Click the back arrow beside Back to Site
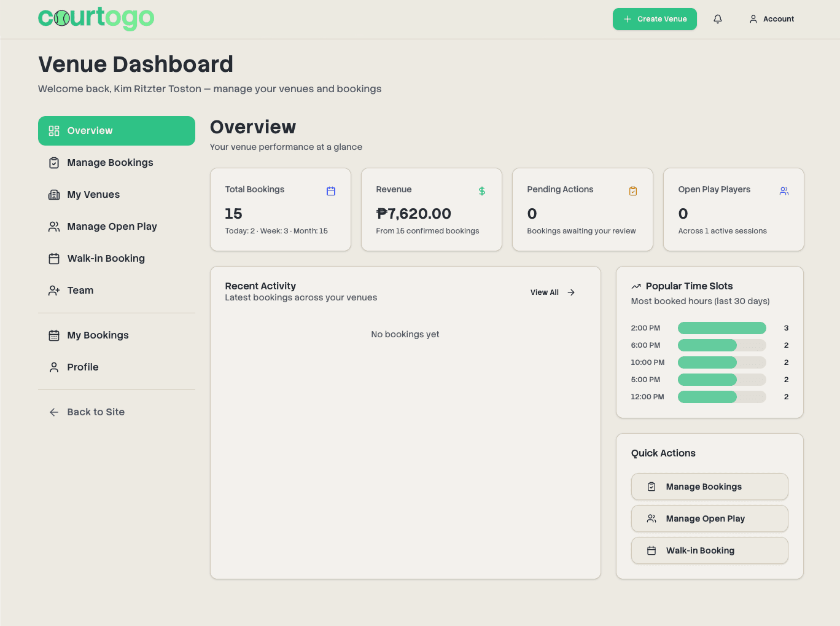 [x=53, y=412]
